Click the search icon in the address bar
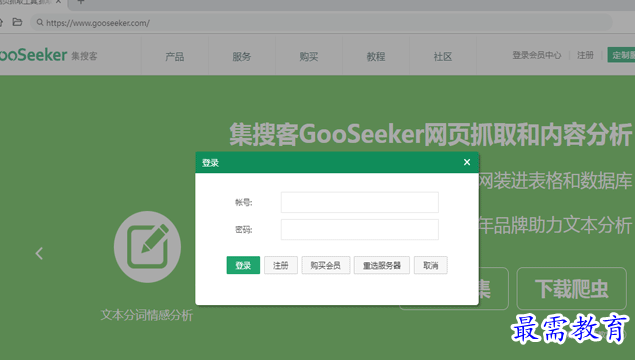 pyautogui.click(x=40, y=23)
